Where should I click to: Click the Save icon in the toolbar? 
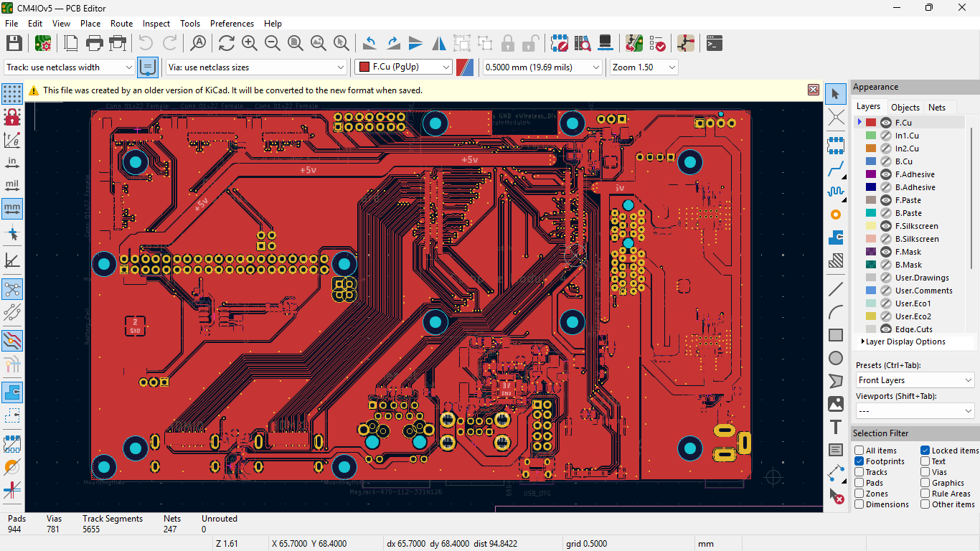point(14,43)
